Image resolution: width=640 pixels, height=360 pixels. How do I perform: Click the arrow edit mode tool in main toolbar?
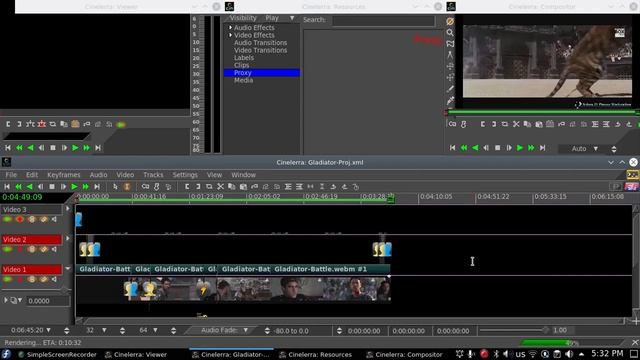[x=116, y=187]
